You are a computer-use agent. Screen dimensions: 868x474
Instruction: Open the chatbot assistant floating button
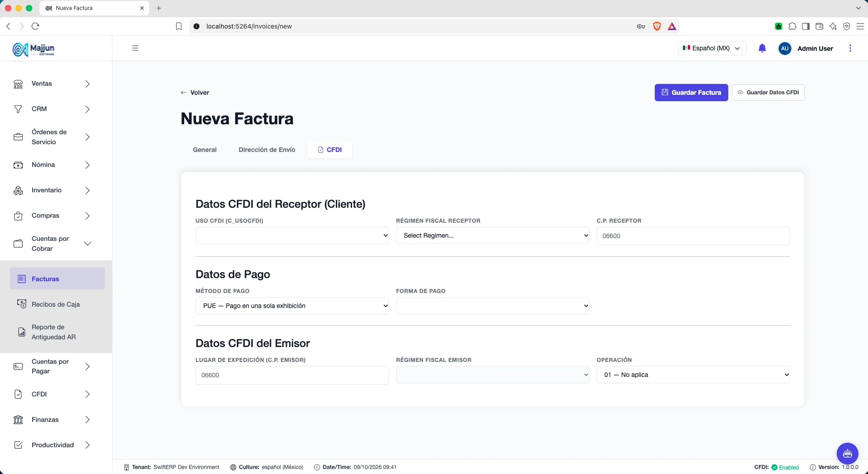847,453
